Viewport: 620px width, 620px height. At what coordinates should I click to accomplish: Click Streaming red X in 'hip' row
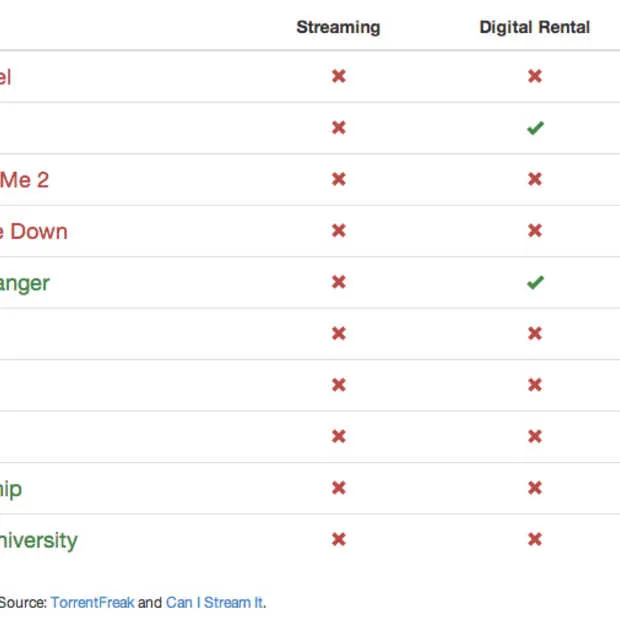339,488
